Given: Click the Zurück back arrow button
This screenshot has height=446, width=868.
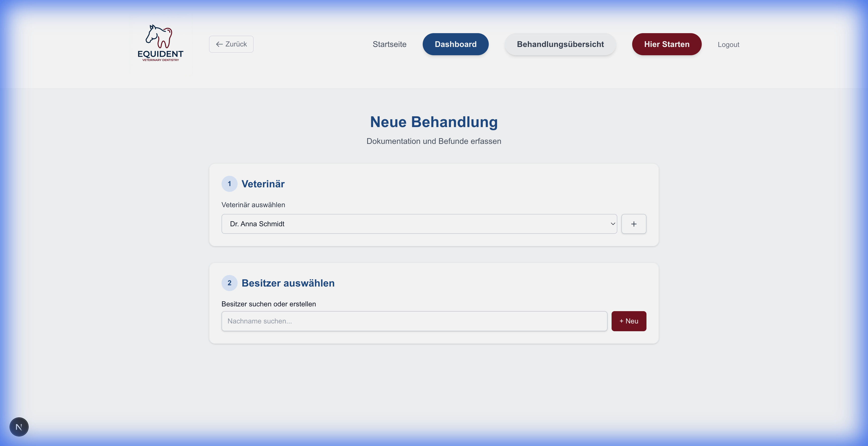Looking at the screenshot, I should (231, 44).
